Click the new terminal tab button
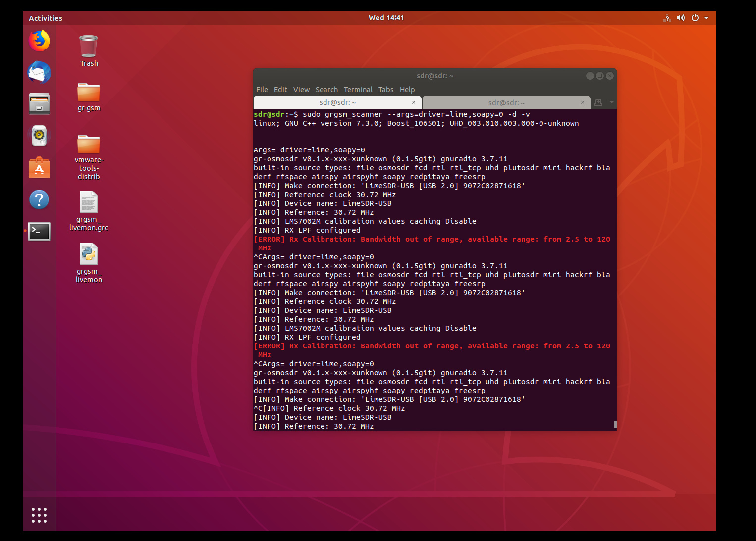The width and height of the screenshot is (756, 541). tap(598, 102)
